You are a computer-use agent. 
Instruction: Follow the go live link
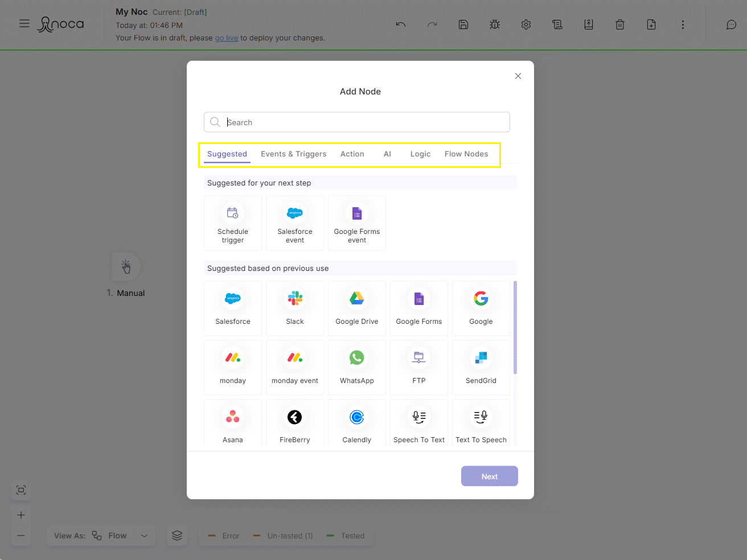point(227,38)
